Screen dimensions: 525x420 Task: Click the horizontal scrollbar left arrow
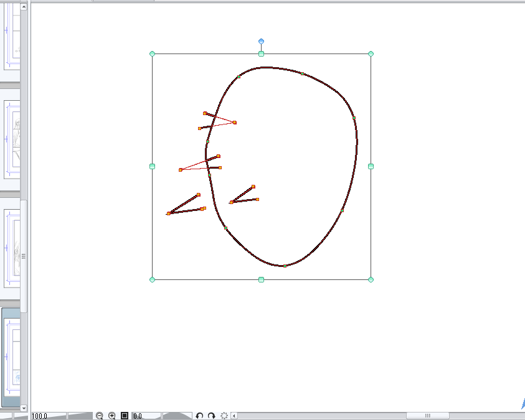point(234,416)
